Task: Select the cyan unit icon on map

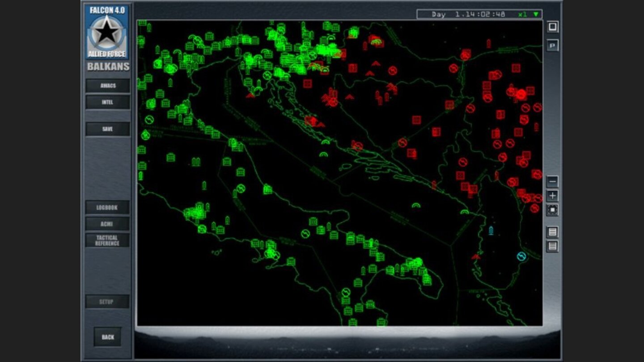Action: (x=491, y=231)
